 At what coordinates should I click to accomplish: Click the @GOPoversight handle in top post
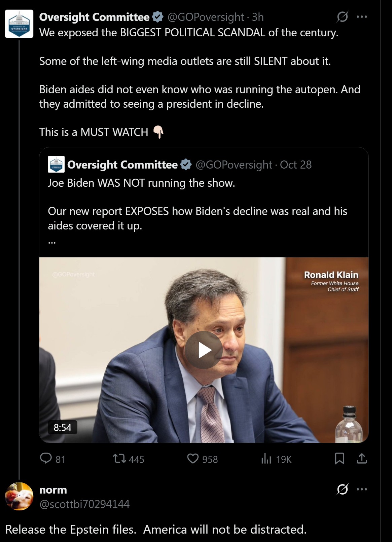point(206,17)
